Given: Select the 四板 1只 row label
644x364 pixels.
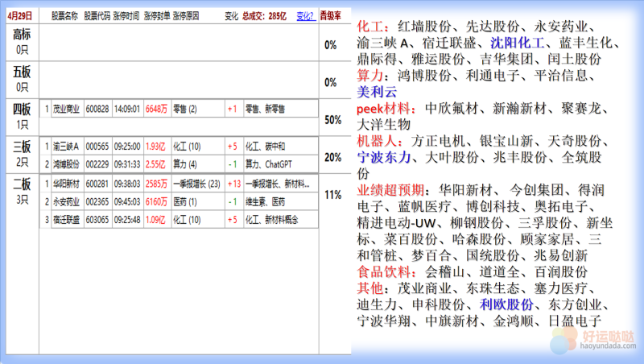Looking at the screenshot, I should click(x=23, y=117).
